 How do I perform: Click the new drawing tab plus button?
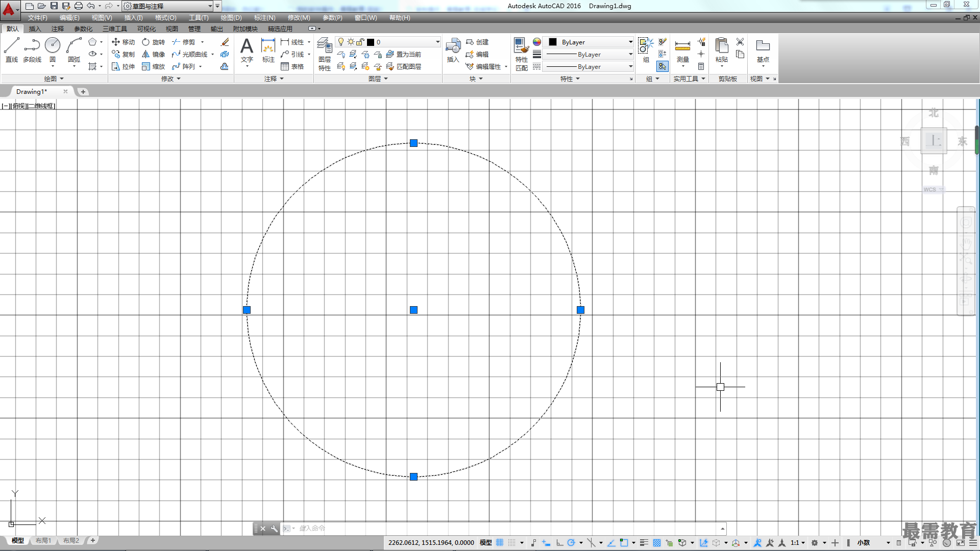point(83,92)
